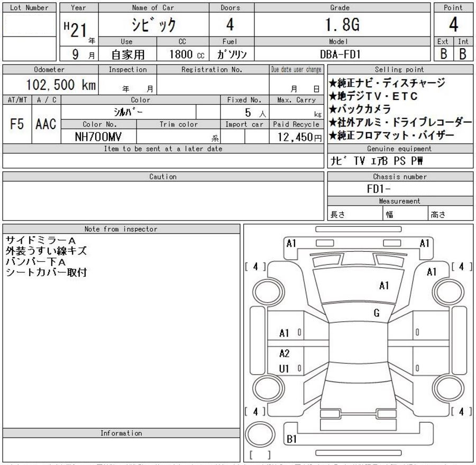
Task: Select selling point 純正ナビ・ディスチャージ
Action: [x=387, y=83]
